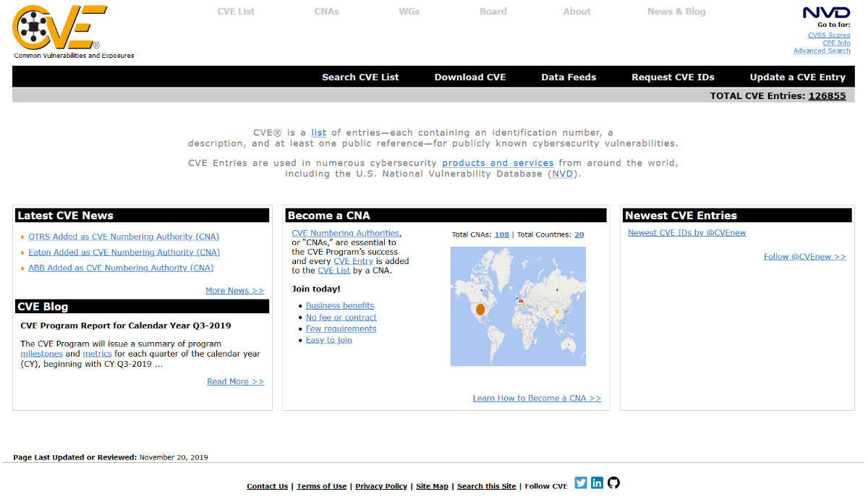Open Request CVE IDs page
This screenshot has width=868, height=497.
tap(673, 77)
